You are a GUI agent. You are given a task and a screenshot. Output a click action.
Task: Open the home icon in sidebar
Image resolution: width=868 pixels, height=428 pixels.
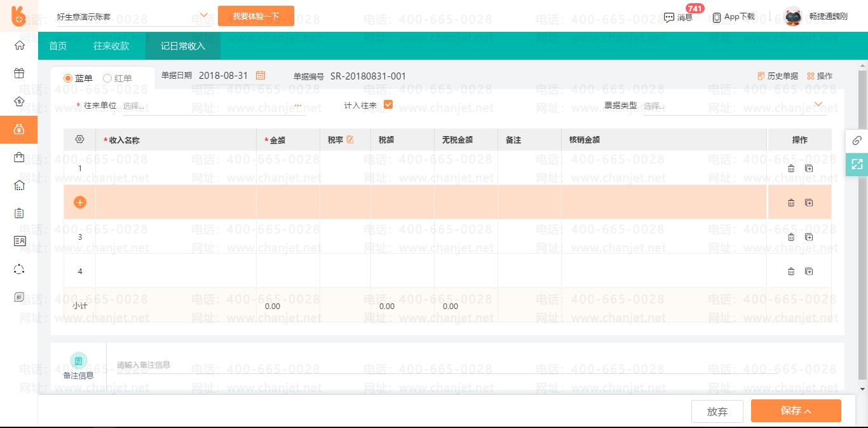pos(19,45)
